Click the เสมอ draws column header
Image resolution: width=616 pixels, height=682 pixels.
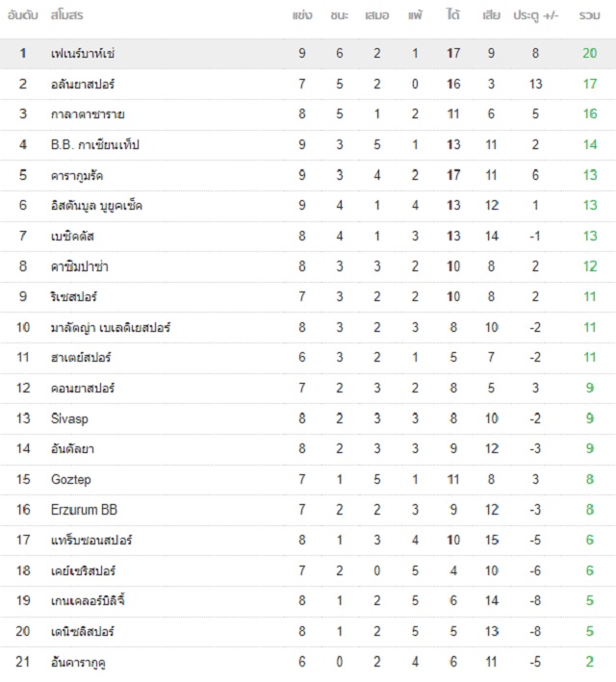coord(377,15)
